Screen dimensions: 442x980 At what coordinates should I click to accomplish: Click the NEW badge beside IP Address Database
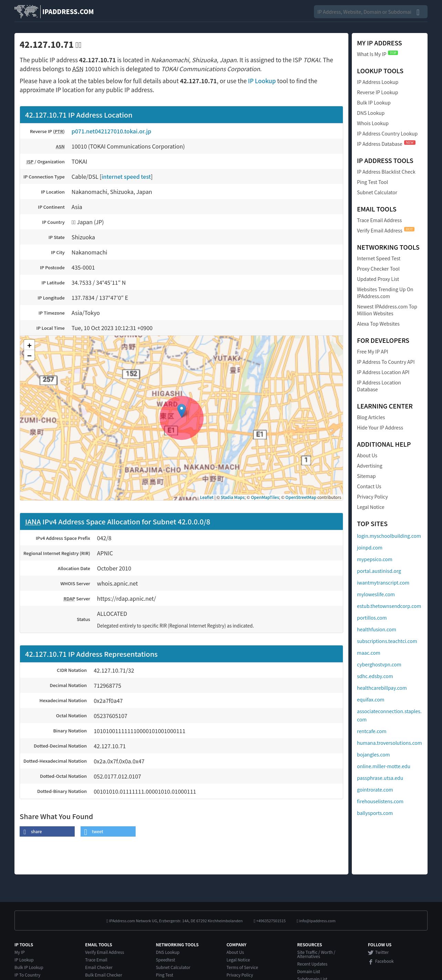click(x=410, y=143)
